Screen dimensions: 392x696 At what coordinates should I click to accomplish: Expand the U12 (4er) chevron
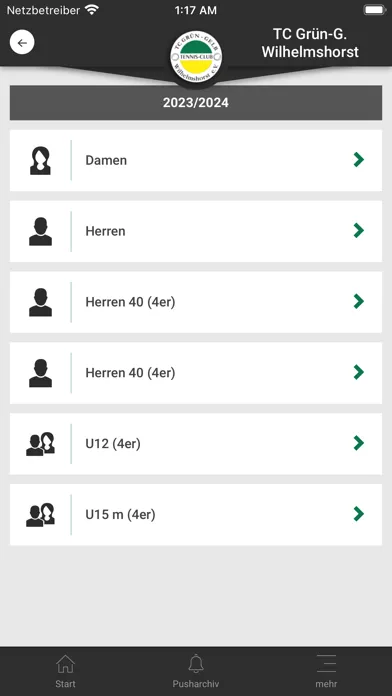(x=359, y=443)
